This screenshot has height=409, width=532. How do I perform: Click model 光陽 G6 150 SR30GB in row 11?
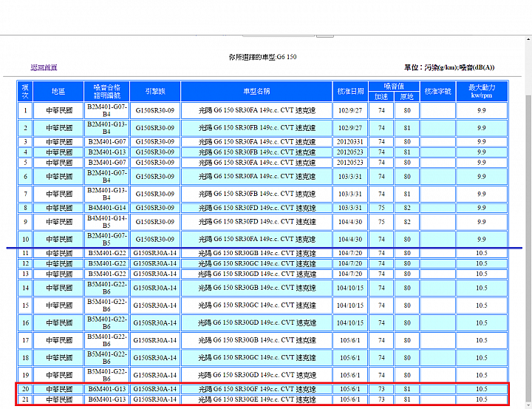(256, 253)
